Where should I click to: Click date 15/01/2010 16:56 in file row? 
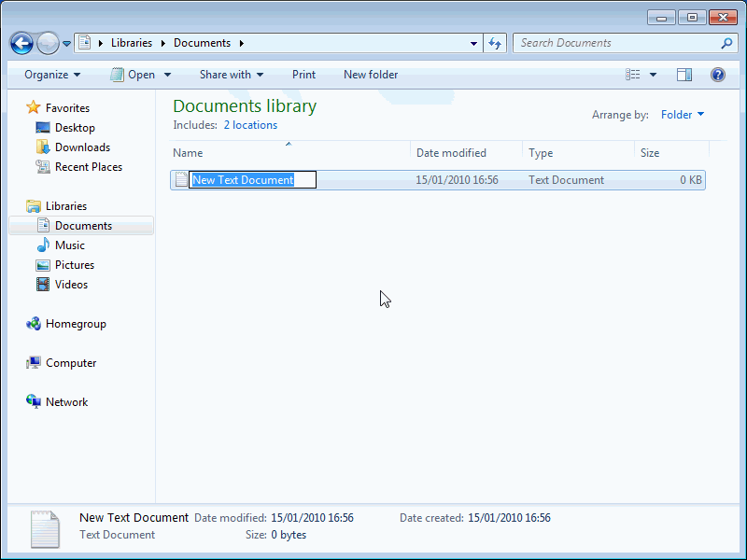[457, 180]
